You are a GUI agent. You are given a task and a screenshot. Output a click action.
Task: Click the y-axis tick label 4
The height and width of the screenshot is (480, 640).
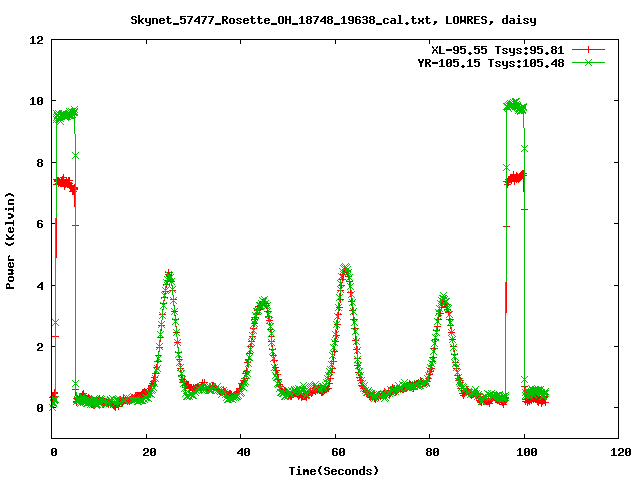pos(40,286)
